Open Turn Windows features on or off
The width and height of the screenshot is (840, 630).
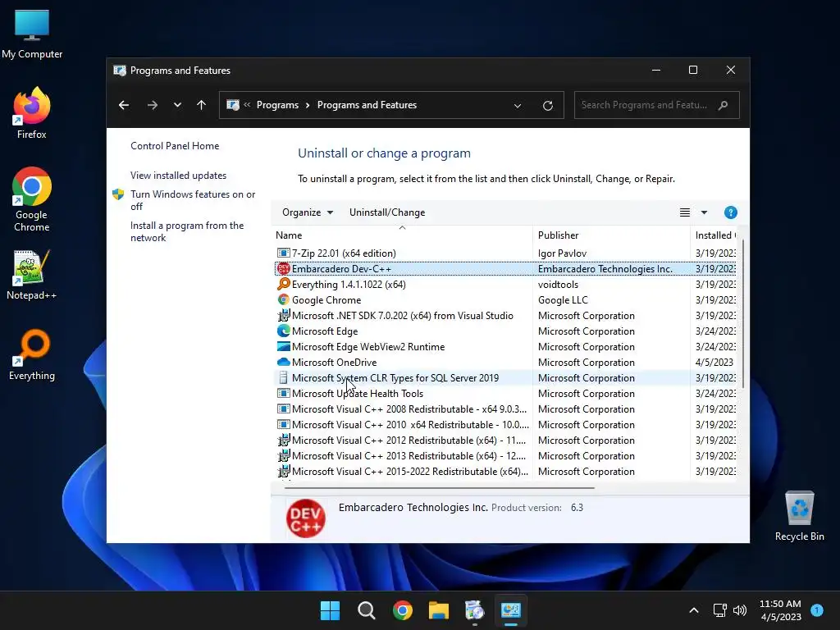193,200
